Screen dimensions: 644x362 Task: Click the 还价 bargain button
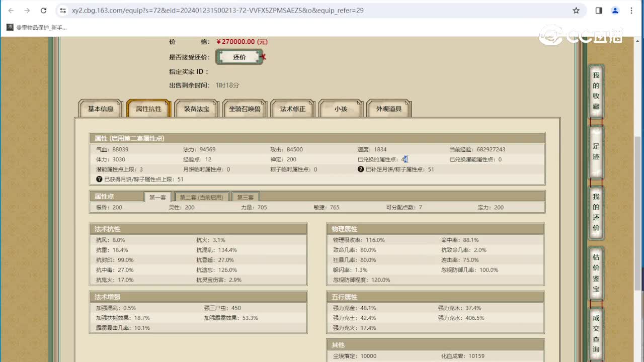239,57
